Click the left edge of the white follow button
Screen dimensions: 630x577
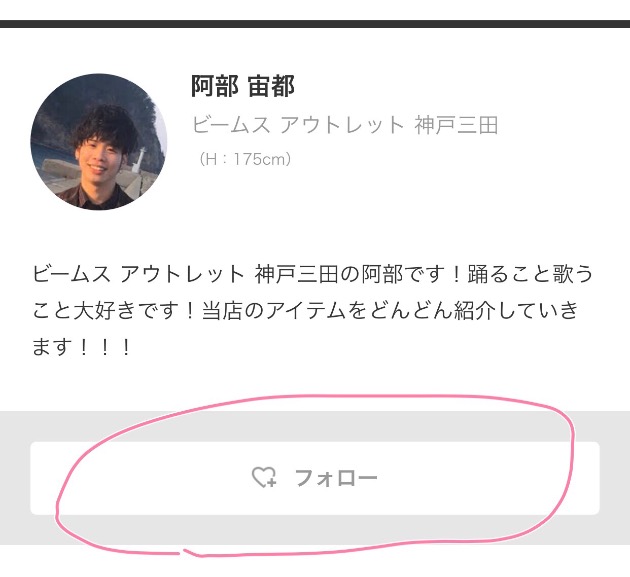click(x=38, y=478)
